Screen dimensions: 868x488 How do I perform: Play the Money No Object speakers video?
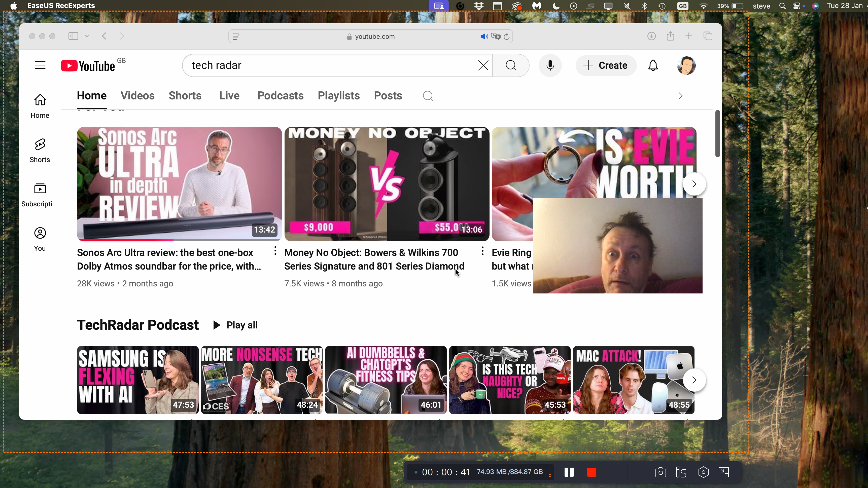[x=387, y=184]
